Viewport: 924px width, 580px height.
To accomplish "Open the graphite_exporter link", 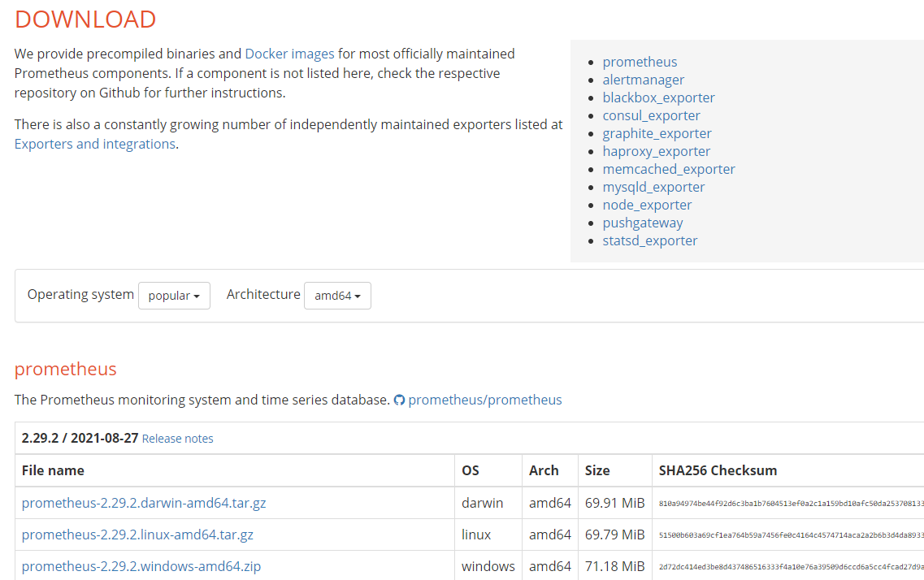I will tap(657, 133).
